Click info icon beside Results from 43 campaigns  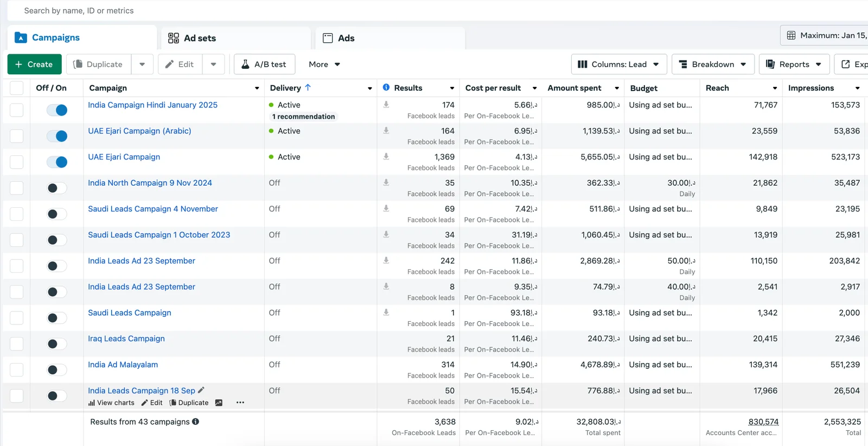pyautogui.click(x=196, y=422)
